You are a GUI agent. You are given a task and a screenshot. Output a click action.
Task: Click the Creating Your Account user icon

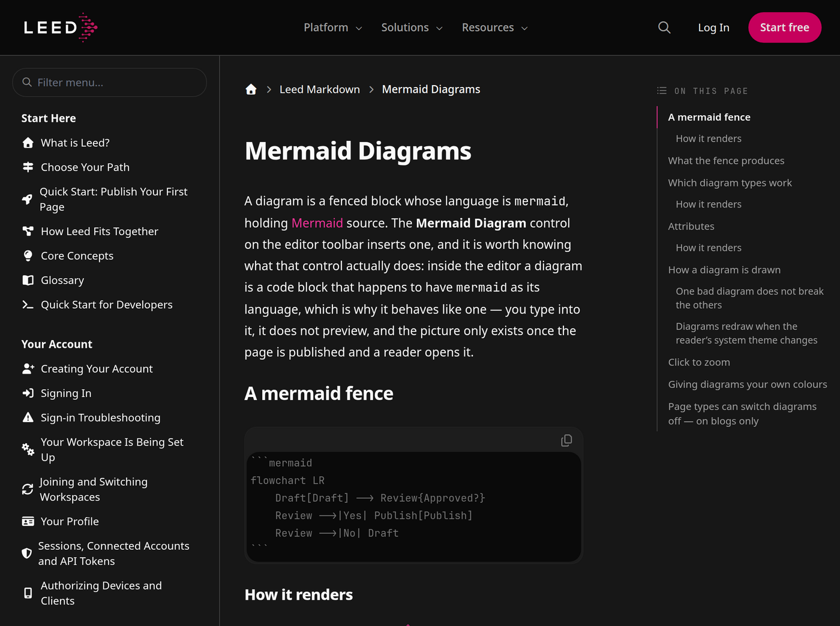(28, 369)
